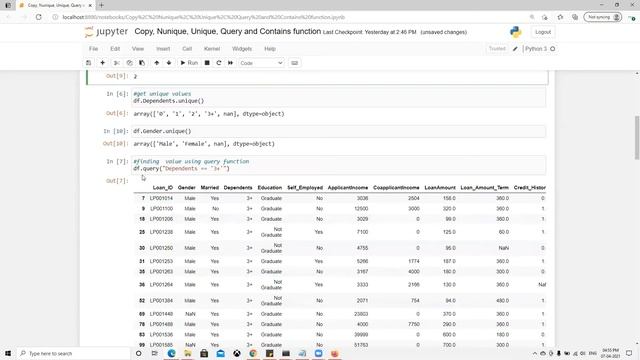This screenshot has height=360, width=640.
Task: Rename notebook by clicking its title
Action: 227,31
